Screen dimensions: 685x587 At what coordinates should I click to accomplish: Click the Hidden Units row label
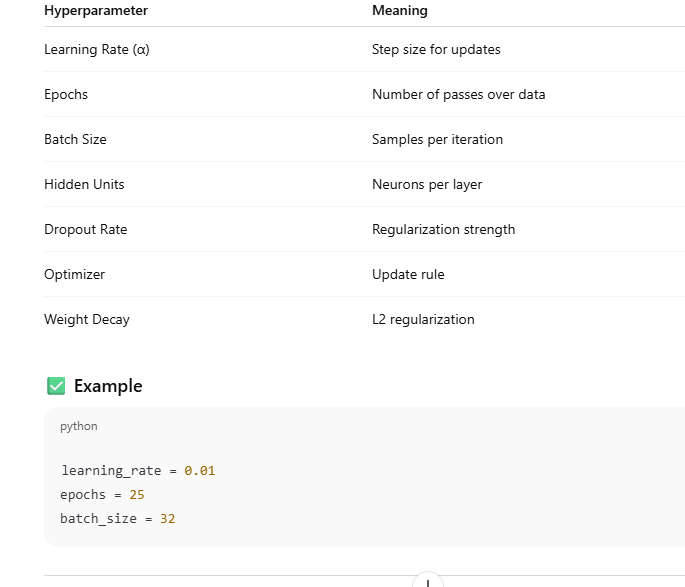point(84,184)
